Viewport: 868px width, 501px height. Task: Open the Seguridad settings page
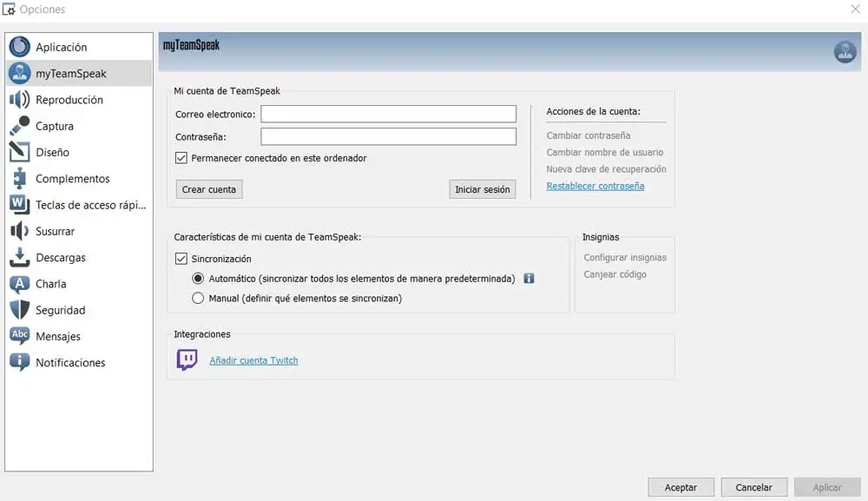[79, 309]
